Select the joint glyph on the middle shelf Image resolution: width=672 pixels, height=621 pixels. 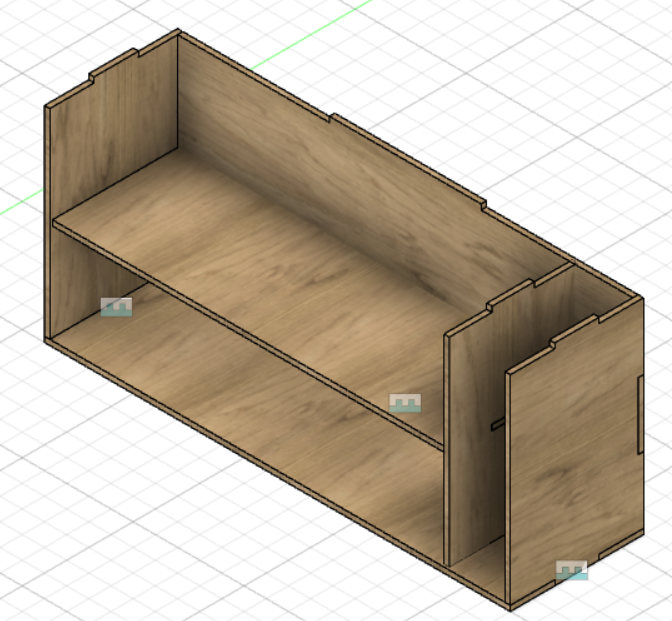(405, 403)
